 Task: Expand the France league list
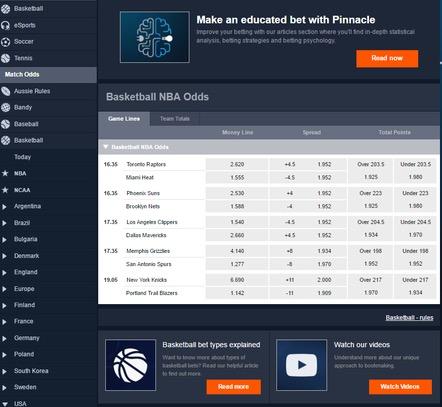pyautogui.click(x=4, y=322)
